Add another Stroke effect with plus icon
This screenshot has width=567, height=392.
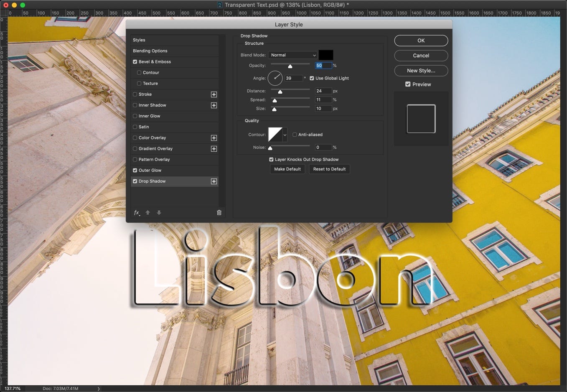214,94
